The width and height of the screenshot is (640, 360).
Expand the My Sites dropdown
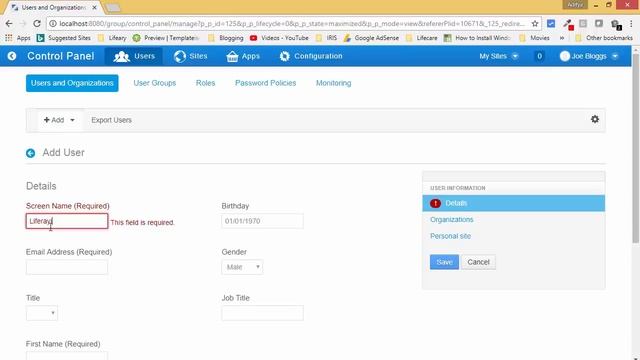[499, 56]
